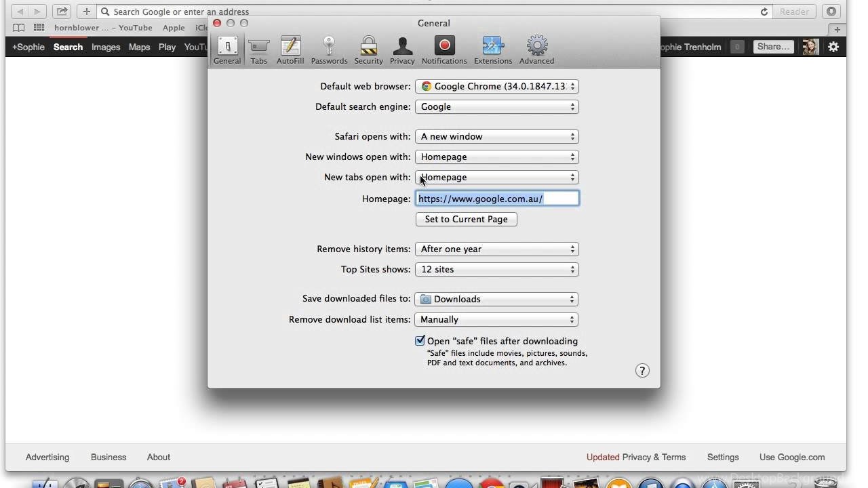Open Save downloaded files to dropdown
The height and width of the screenshot is (488, 868).
[x=497, y=299]
